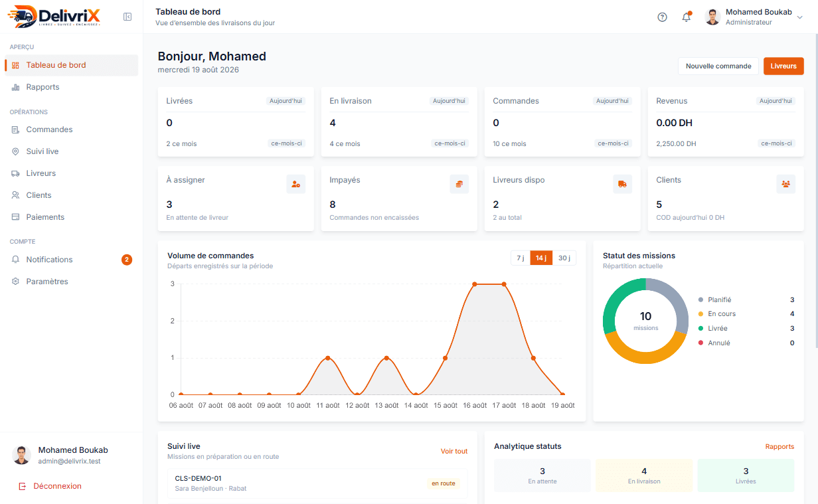This screenshot has height=504, width=818.
Task: Click the Commandes list icon in sidebar
Action: pyautogui.click(x=15, y=129)
